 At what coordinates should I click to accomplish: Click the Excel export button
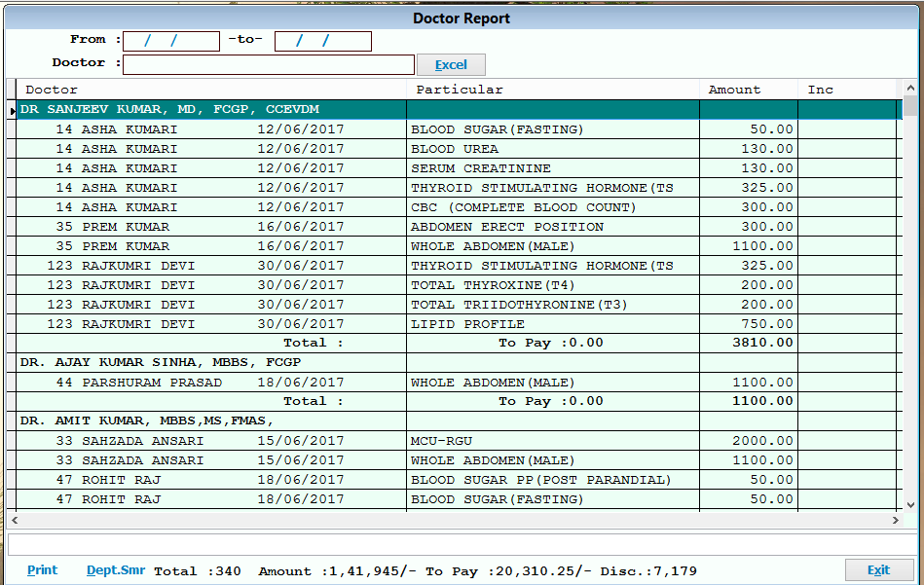[450, 64]
